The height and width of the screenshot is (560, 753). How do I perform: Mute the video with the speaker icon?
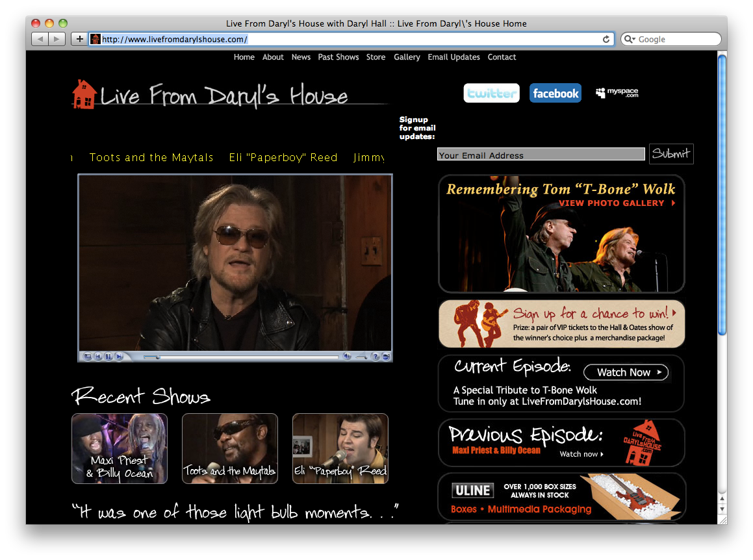(x=347, y=357)
